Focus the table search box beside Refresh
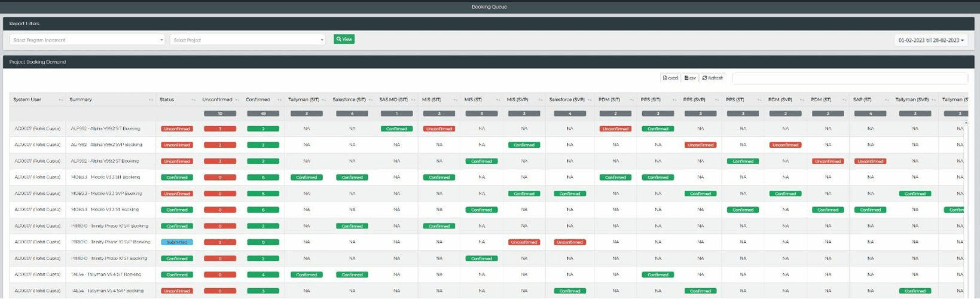 coord(850,78)
